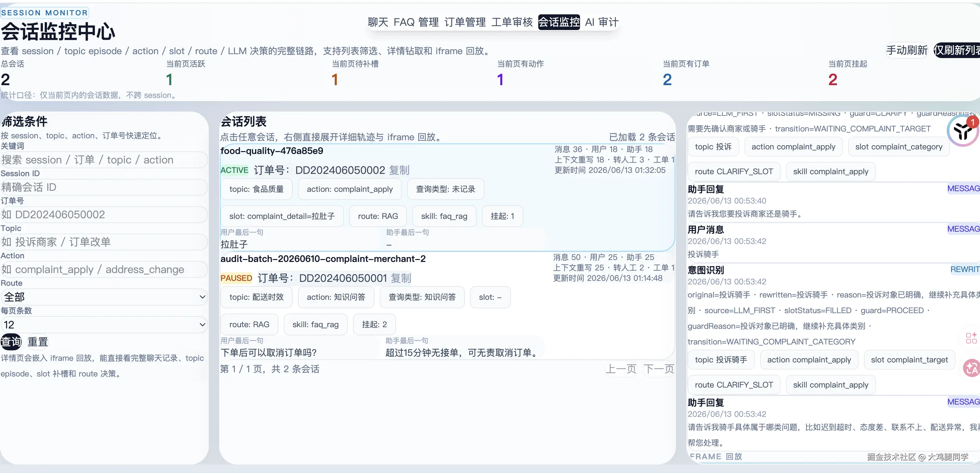Click the 当前页有动作 stat value 1
Viewport: 980px width, 473px height.
click(x=500, y=80)
